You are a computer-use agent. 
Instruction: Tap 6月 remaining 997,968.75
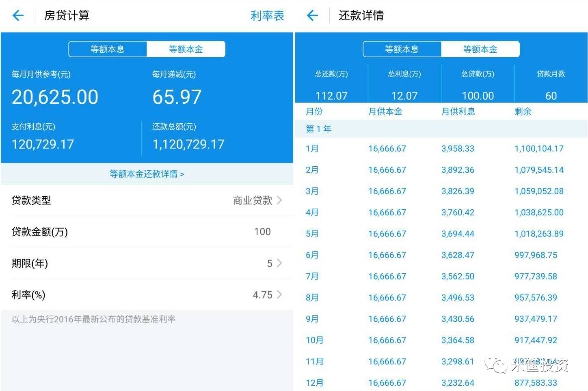pos(536,255)
